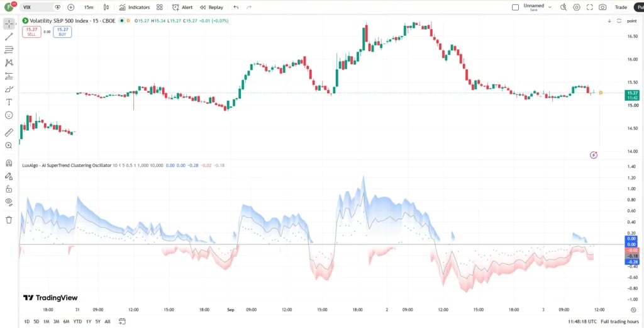Image resolution: width=644 pixels, height=328 pixels.
Task: Select the trend line drawing tool
Action: coord(9,37)
